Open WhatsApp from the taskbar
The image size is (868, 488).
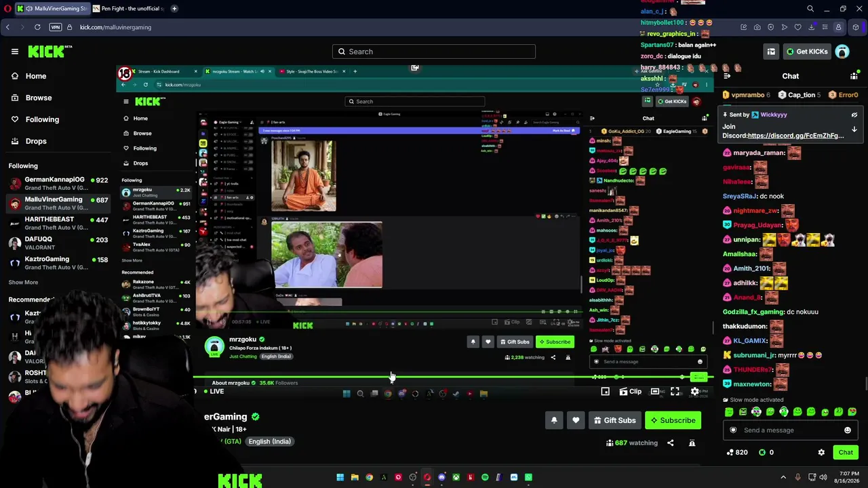528,477
